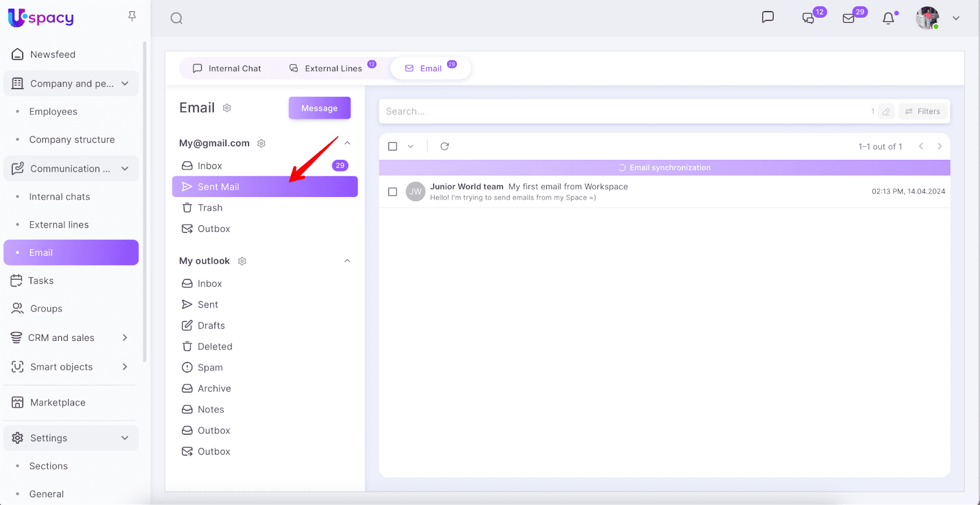Expand CRM and sales sidebar menu
The height and width of the screenshot is (505, 980).
(x=125, y=338)
